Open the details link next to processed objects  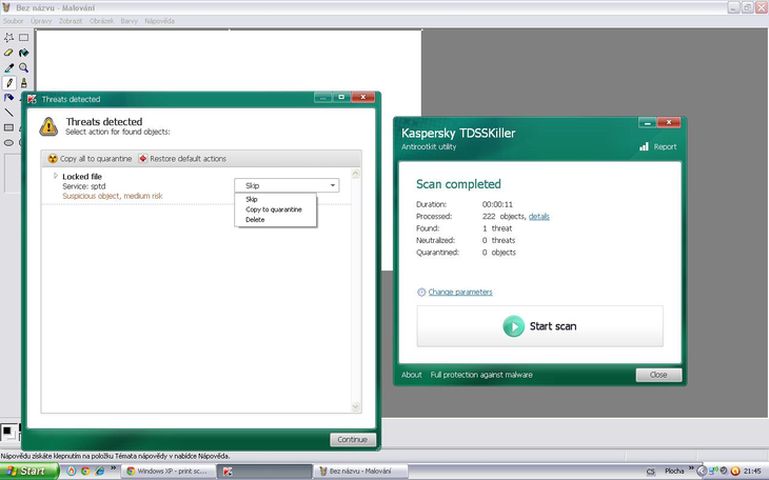point(539,216)
